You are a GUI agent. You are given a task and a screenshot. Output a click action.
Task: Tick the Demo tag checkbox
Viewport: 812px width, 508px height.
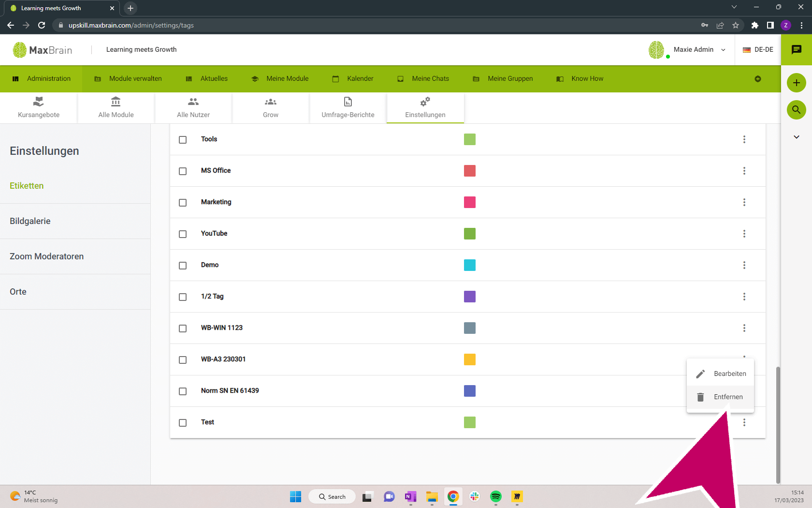183,266
